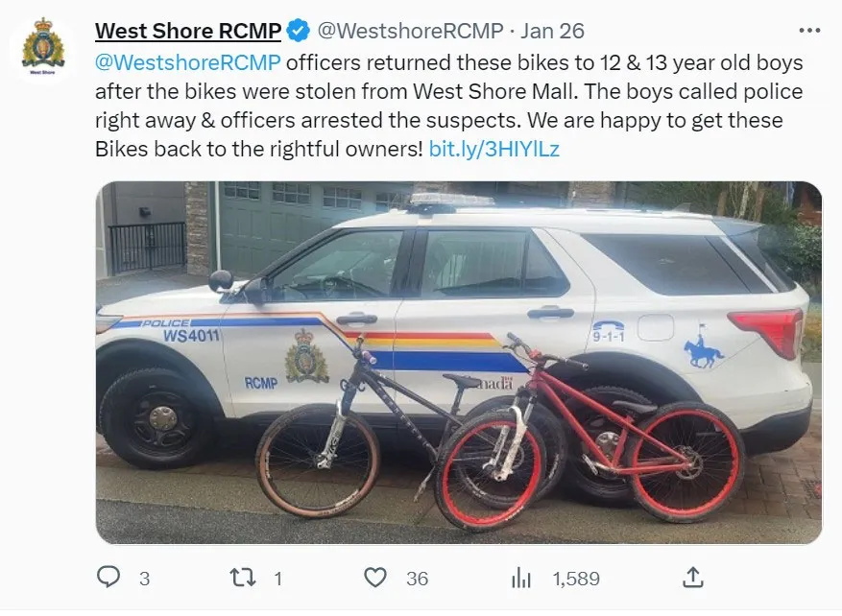The image size is (842, 616).
Task: Click the West Shore RCMP display name
Action: [188, 31]
